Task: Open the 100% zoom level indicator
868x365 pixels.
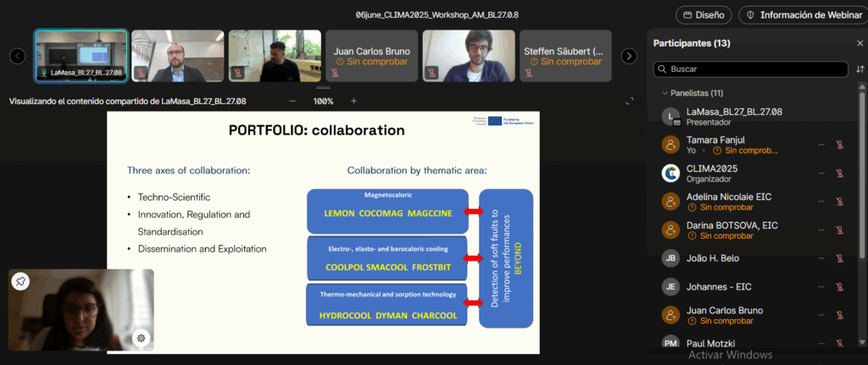Action: click(x=323, y=102)
